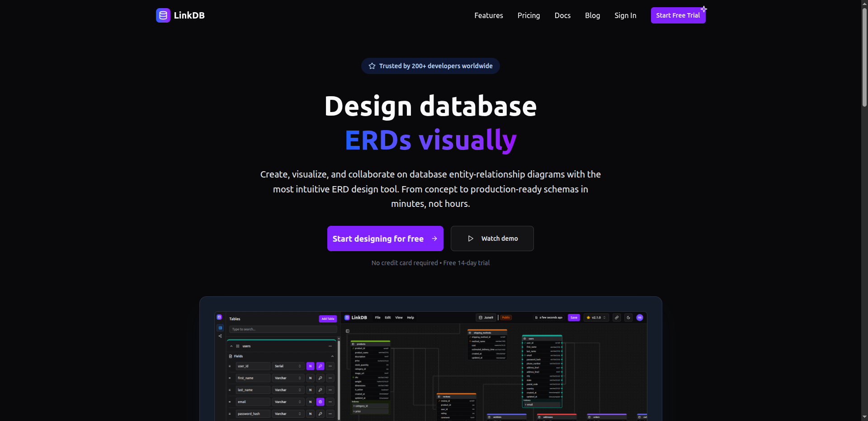Toggle the nullable N button for email
Screen dimensions: 868x421
tap(310, 402)
